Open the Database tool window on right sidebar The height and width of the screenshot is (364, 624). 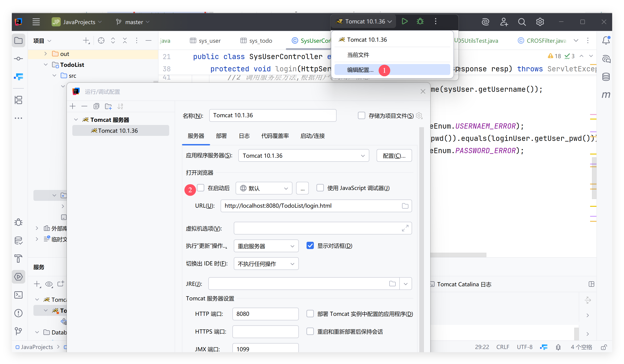(606, 77)
